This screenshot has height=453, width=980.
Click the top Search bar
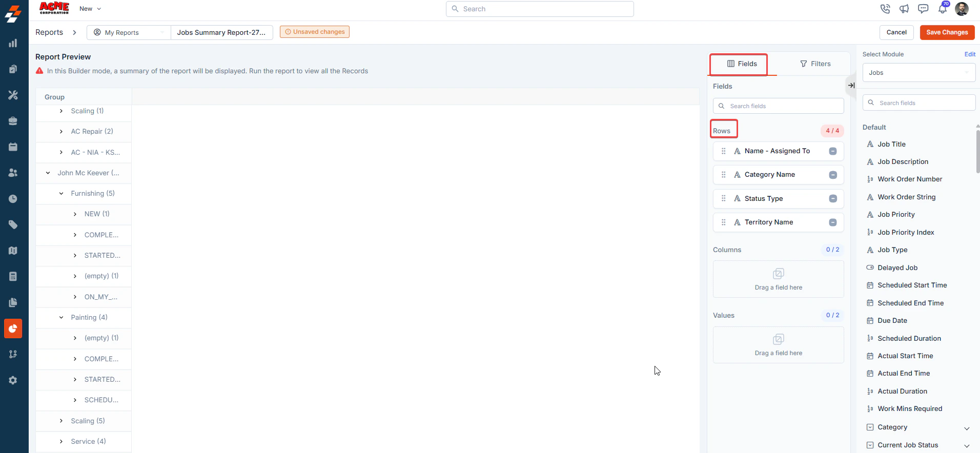click(x=540, y=9)
